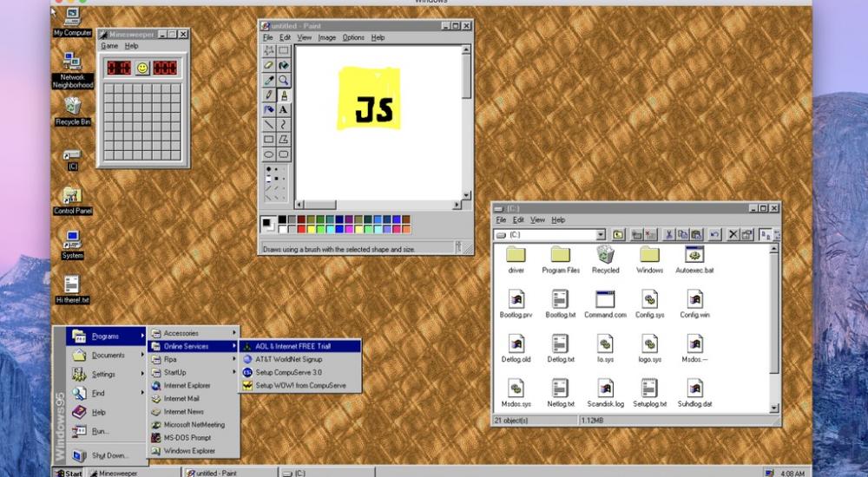
Task: Open the Online Services submenu item
Action: [x=194, y=346]
